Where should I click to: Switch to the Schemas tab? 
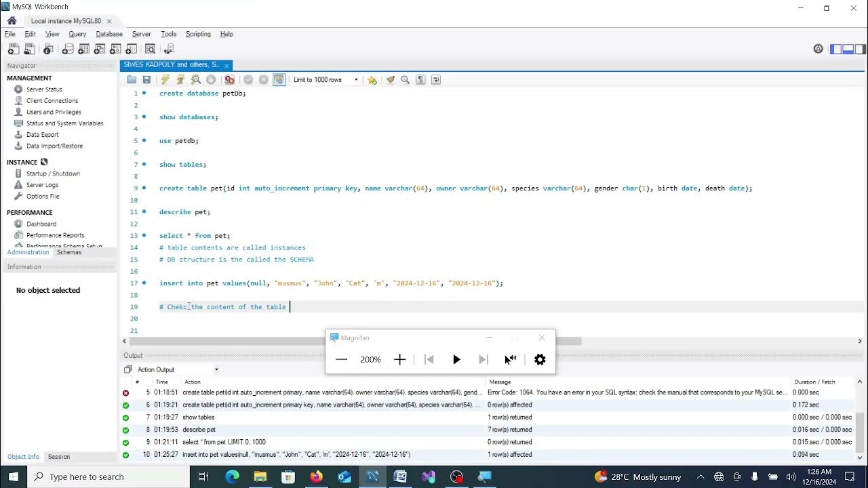[x=69, y=252]
